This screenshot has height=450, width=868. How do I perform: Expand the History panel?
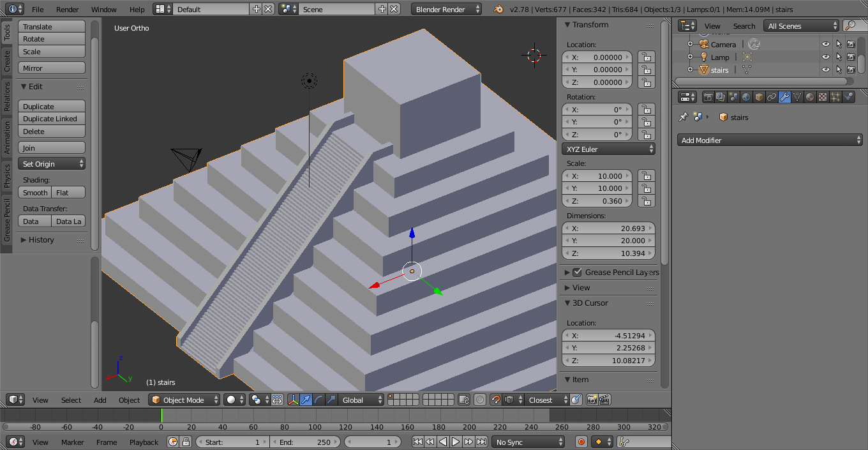[41, 240]
